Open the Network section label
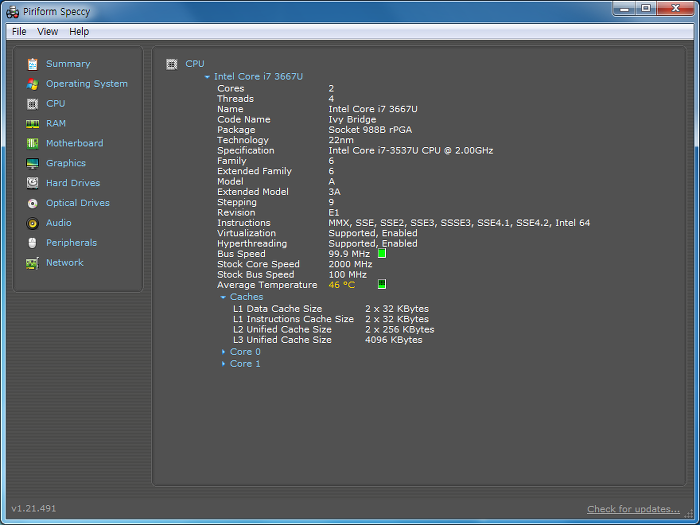The width and height of the screenshot is (700, 525). coord(65,262)
